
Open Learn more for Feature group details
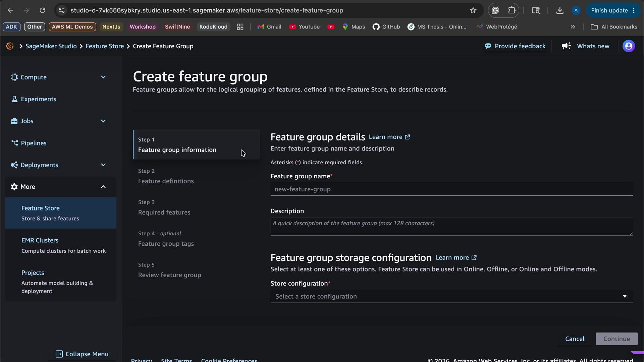389,137
